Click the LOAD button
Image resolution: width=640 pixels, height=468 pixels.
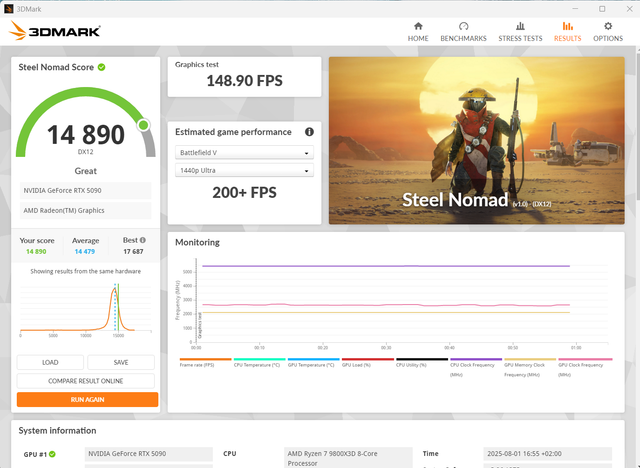50,362
